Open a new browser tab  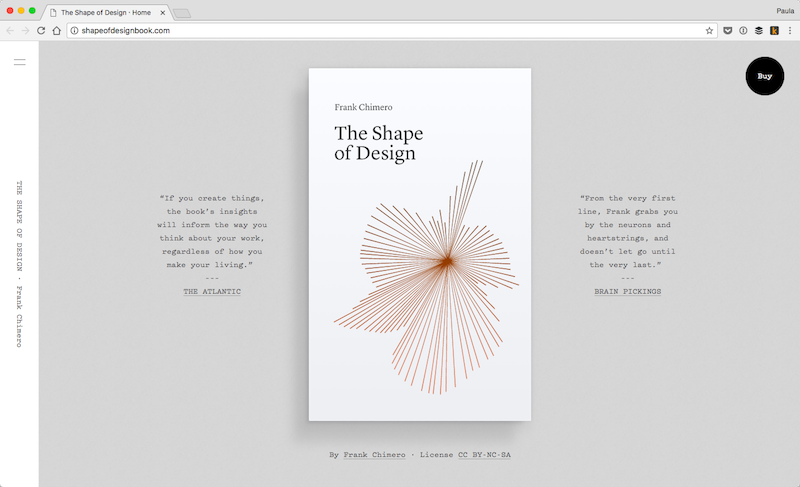click(182, 13)
